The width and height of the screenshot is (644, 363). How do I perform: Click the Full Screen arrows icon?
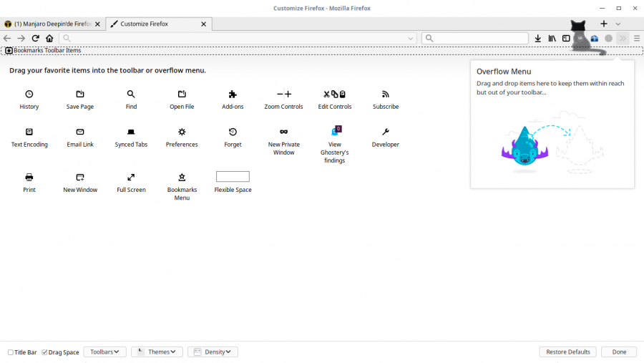click(x=131, y=177)
